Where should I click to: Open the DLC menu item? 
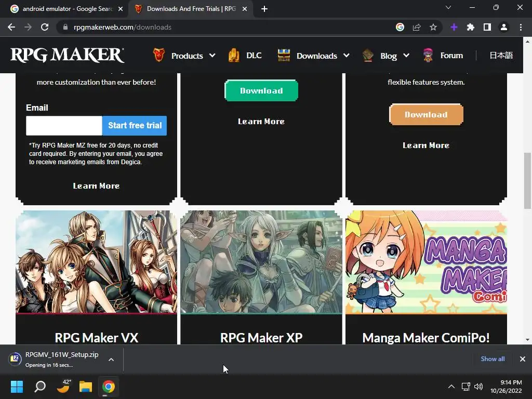[254, 55]
